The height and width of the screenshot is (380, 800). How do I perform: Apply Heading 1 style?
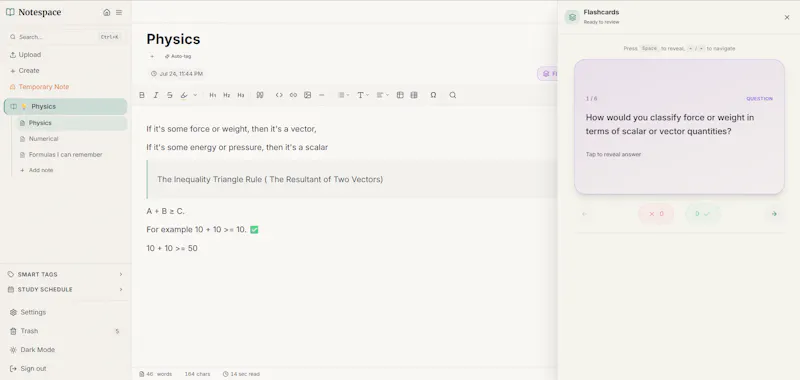click(213, 95)
